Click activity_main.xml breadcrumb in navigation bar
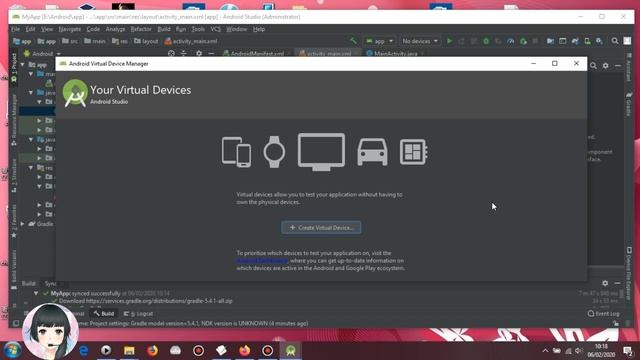This screenshot has width=640, height=360. point(191,41)
